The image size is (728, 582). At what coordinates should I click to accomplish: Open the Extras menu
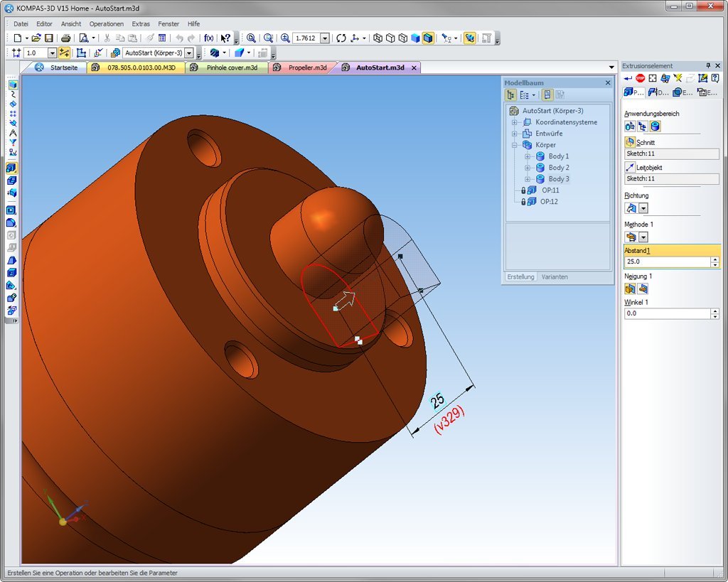coord(141,23)
